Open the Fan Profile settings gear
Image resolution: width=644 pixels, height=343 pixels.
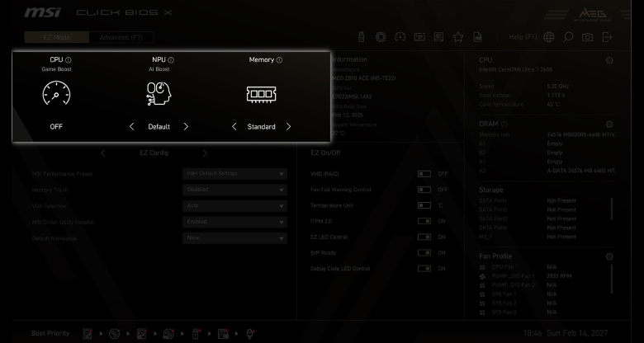[609, 256]
